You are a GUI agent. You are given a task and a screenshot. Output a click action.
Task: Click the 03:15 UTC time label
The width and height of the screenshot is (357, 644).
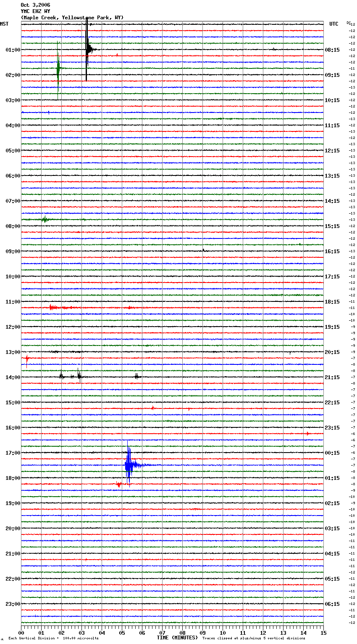coord(332,529)
